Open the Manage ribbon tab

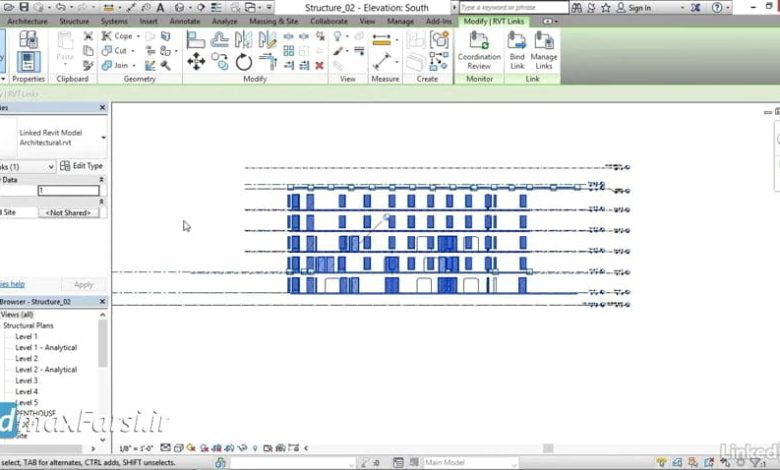400,21
